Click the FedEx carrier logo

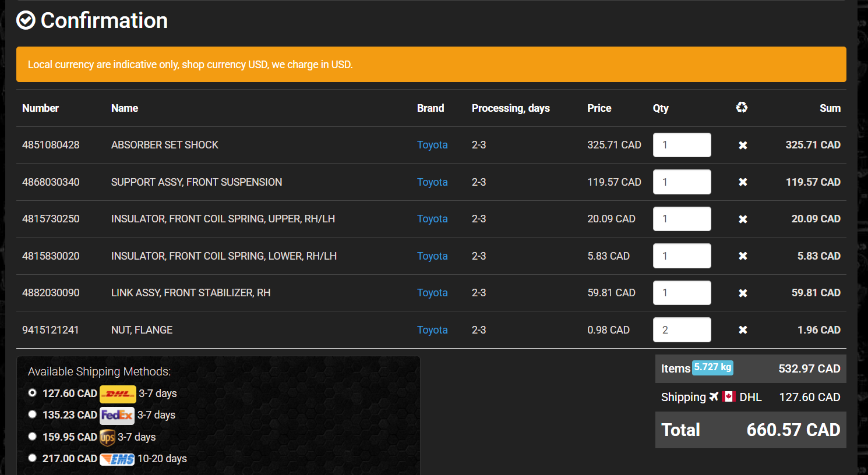pyautogui.click(x=117, y=415)
